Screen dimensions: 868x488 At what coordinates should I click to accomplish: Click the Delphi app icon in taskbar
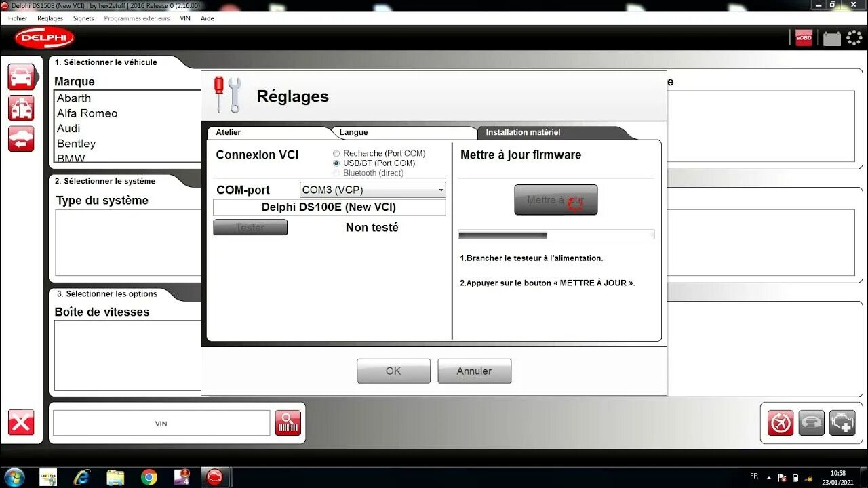point(215,477)
